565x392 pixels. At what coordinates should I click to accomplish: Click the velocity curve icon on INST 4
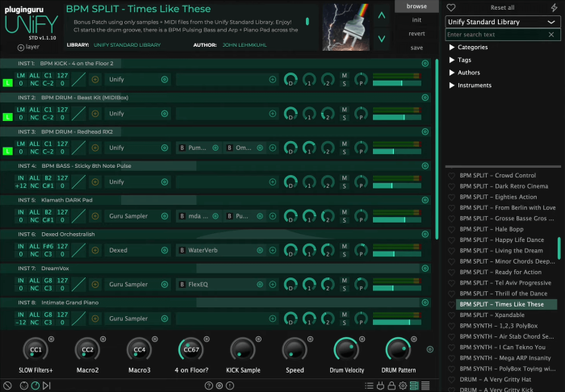78,181
